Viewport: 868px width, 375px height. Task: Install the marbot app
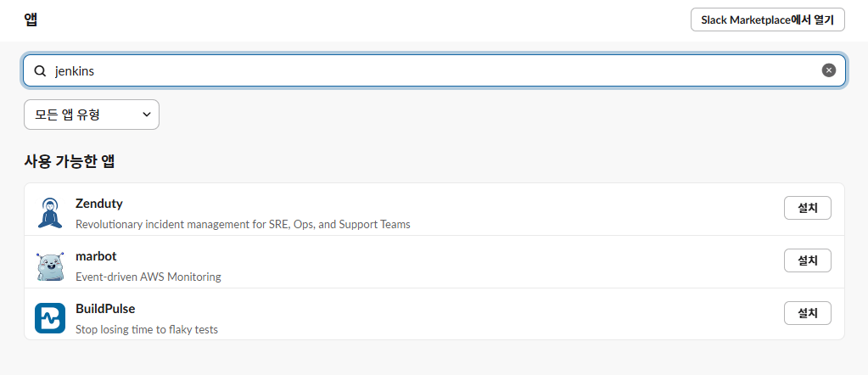point(808,260)
